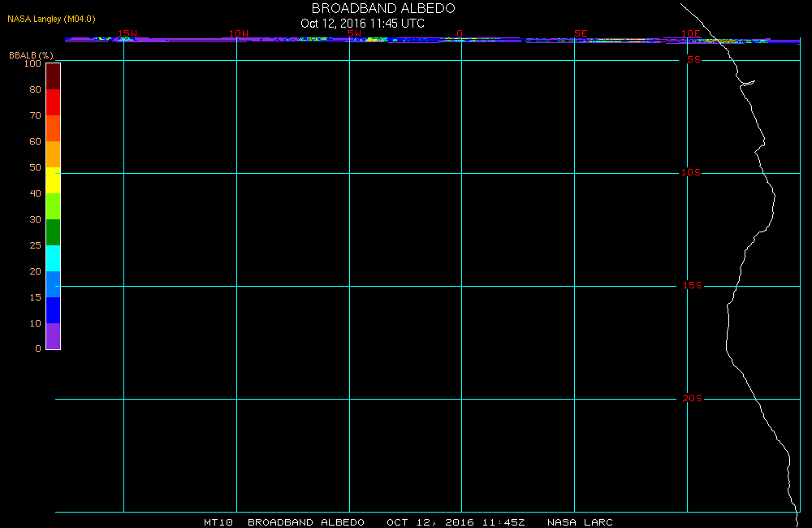
Task: Click the cyan 20-25 colorbar segment
Action: coord(54,258)
